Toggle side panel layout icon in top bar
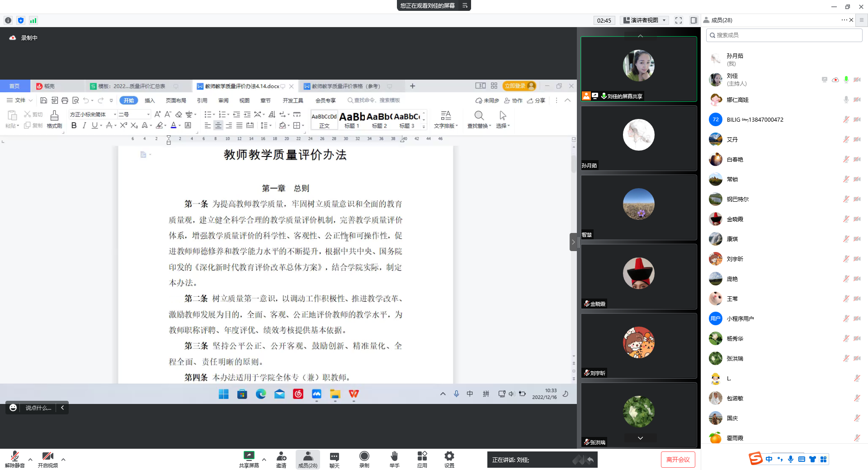 [694, 20]
